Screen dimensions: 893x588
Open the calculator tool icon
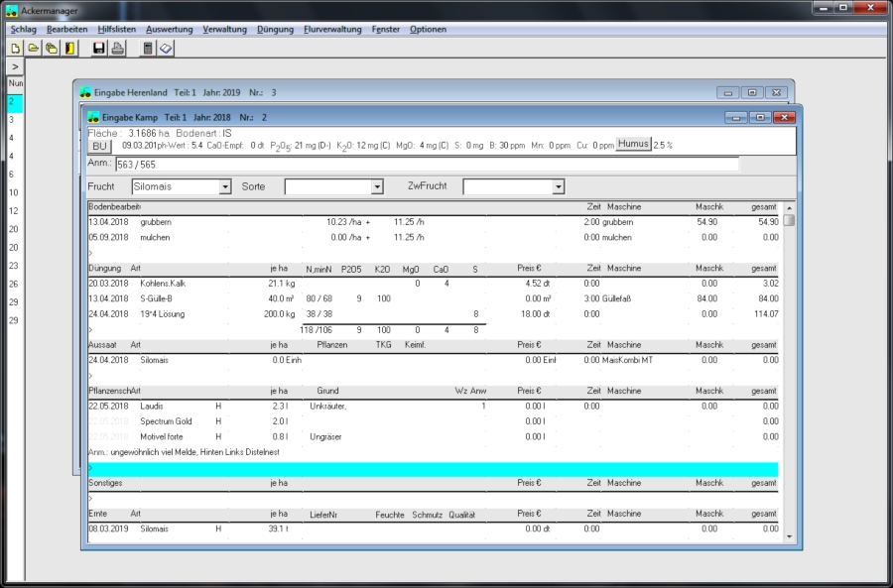[x=148, y=48]
